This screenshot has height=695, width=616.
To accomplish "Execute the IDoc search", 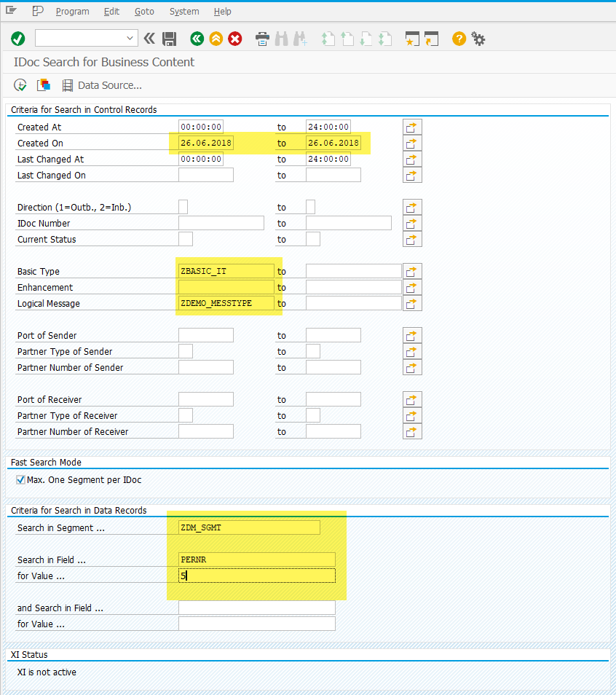I will [x=20, y=85].
